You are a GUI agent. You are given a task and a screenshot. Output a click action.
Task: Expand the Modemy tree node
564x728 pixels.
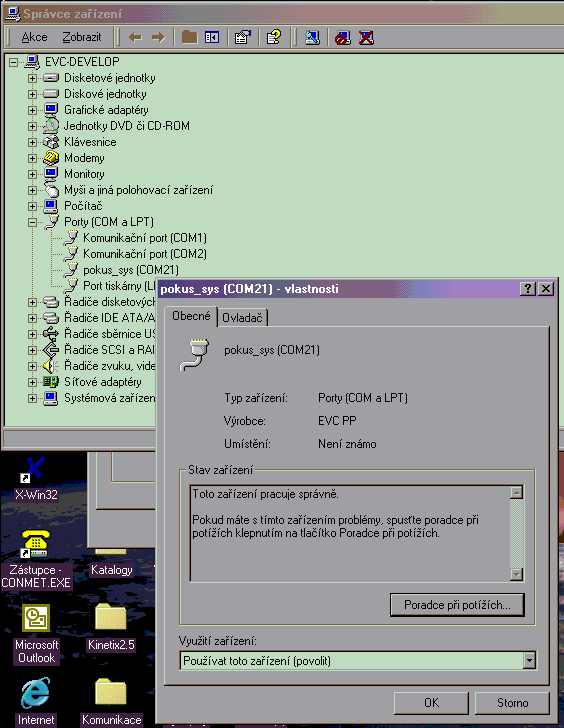tap(32, 158)
